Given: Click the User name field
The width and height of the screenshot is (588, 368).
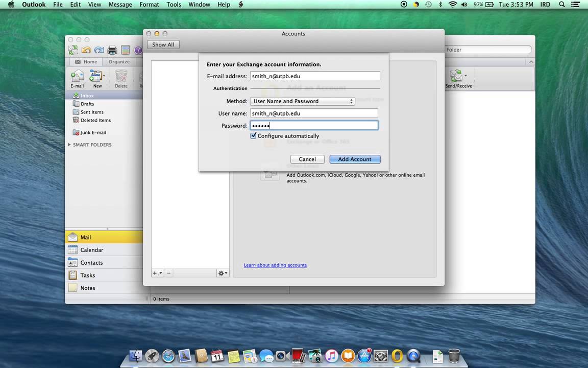Looking at the screenshot, I should click(x=314, y=113).
